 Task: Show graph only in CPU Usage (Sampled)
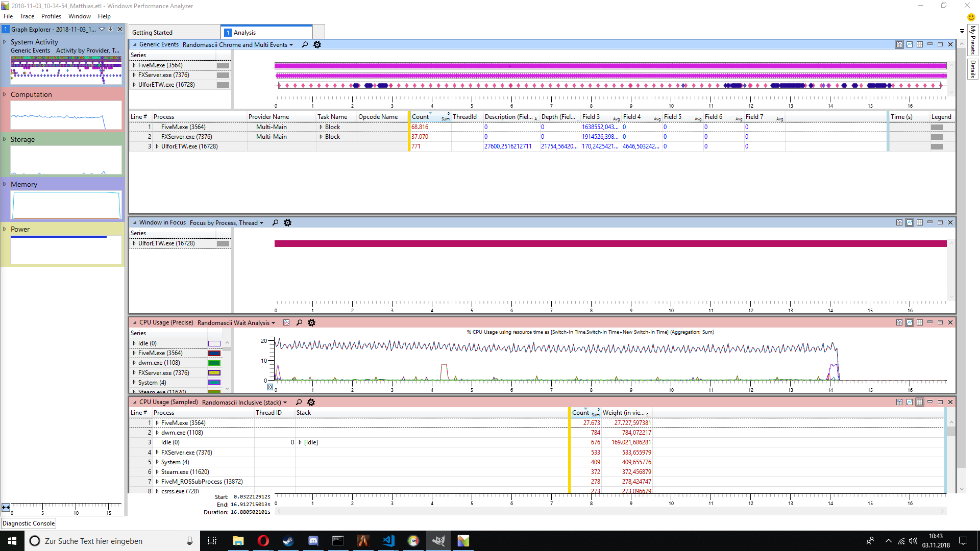pos(910,403)
